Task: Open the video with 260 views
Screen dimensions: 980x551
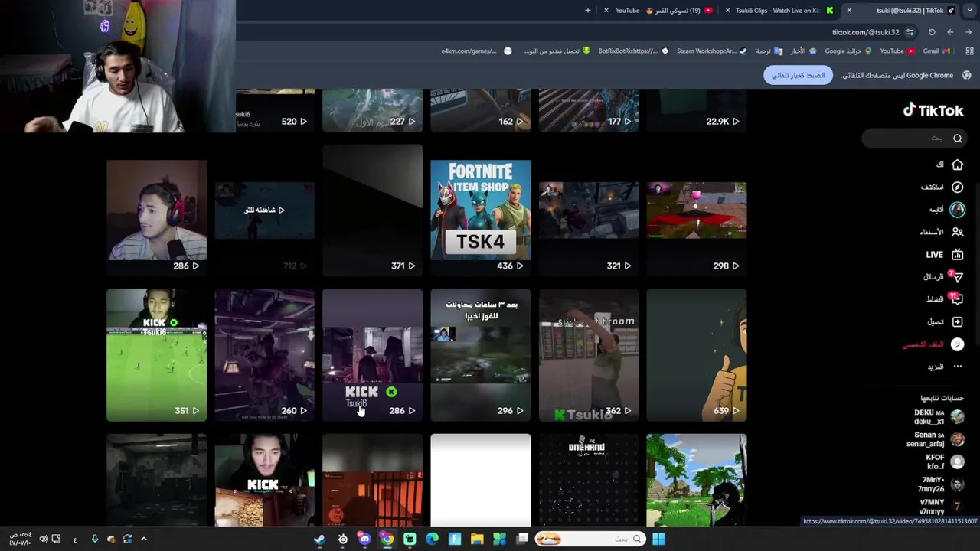Action: (264, 355)
